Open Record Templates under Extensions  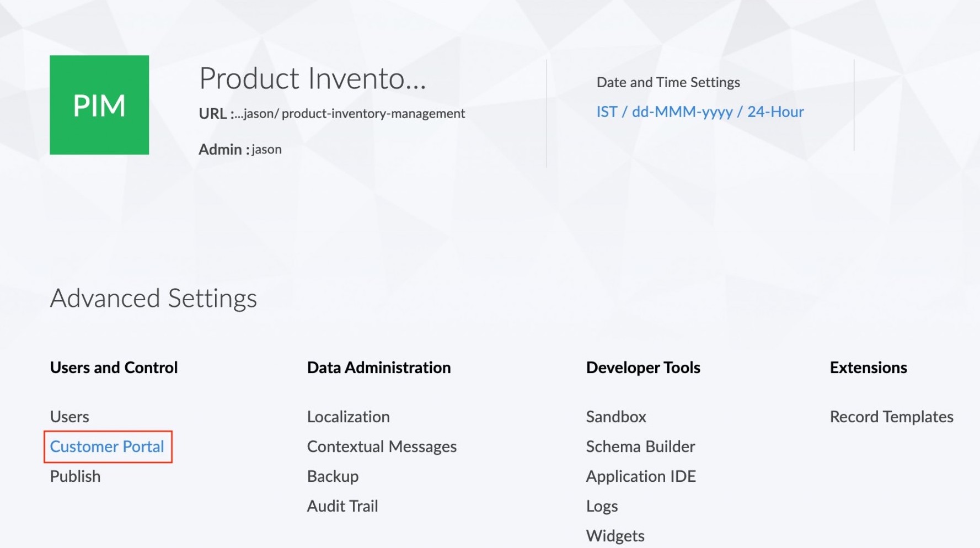(891, 417)
